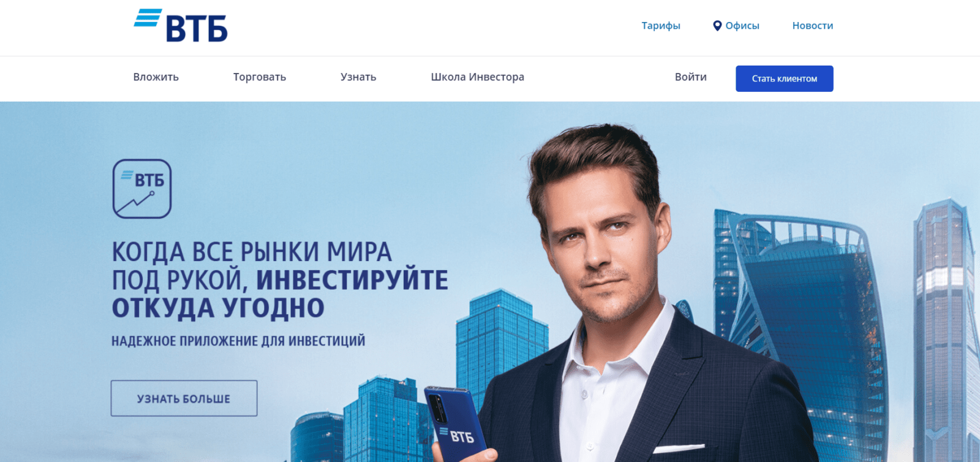This screenshot has height=462, width=980.
Task: Click the VTB logo in the header
Action: (181, 25)
